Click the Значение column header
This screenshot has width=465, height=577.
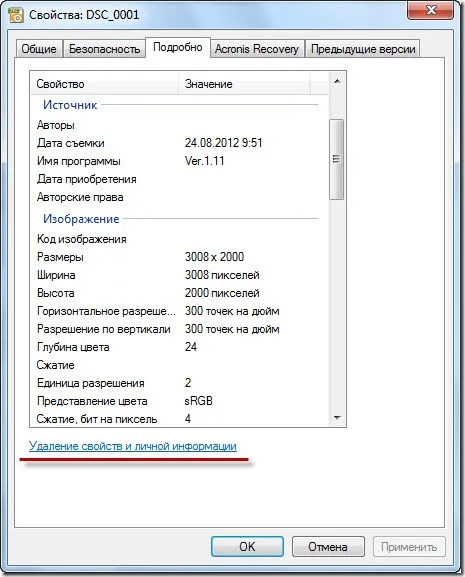tap(244, 84)
